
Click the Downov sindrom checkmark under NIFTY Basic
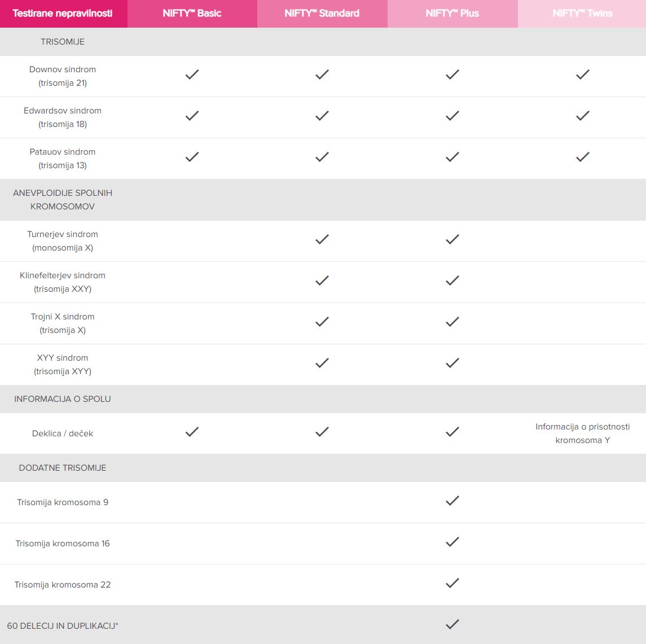192,75
